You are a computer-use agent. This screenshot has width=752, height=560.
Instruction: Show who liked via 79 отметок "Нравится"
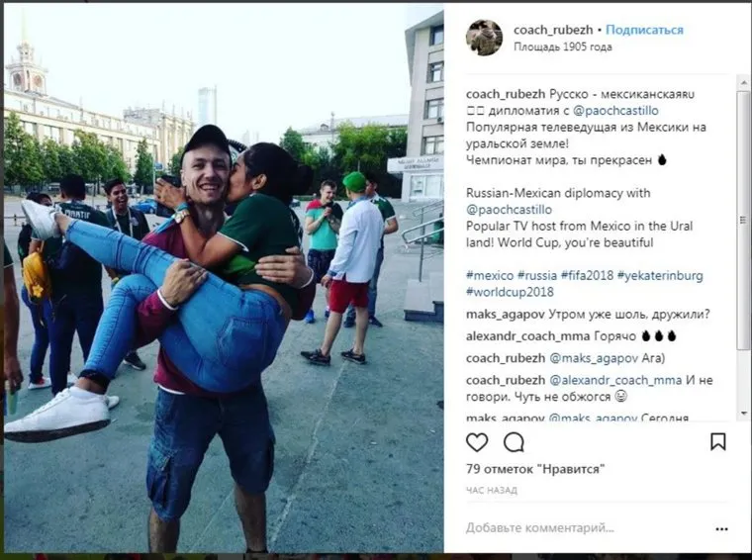coord(535,469)
